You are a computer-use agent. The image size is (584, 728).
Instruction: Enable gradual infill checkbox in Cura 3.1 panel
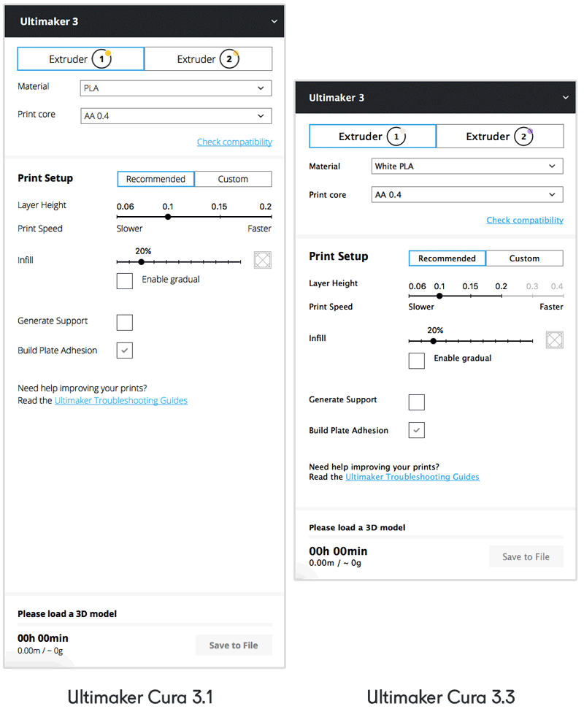125,280
